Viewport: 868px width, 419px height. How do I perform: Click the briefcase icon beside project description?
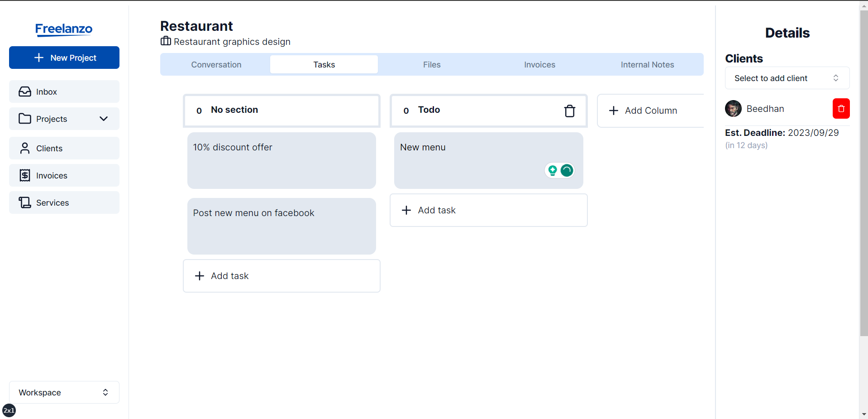166,41
